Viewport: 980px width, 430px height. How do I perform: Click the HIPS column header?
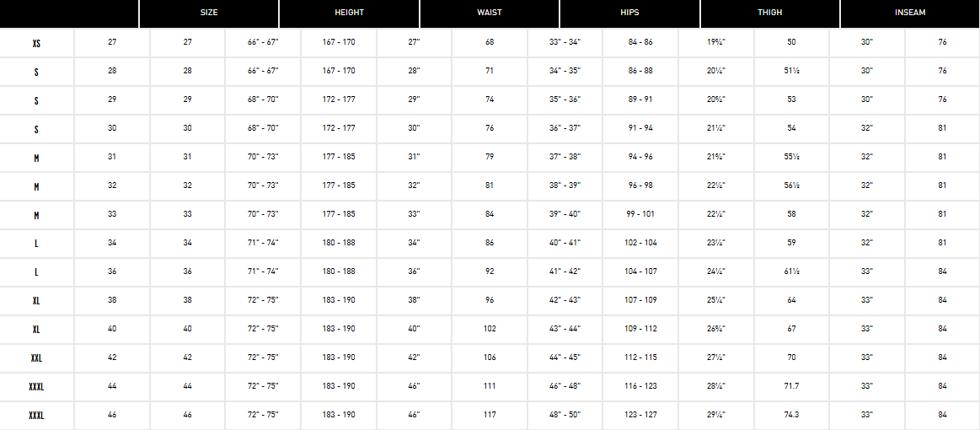[x=629, y=13]
